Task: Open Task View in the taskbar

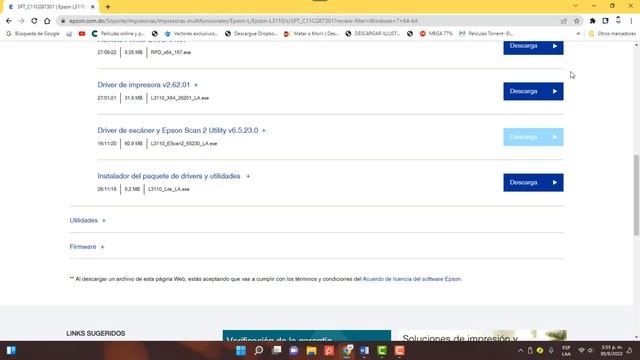Action: click(x=276, y=351)
